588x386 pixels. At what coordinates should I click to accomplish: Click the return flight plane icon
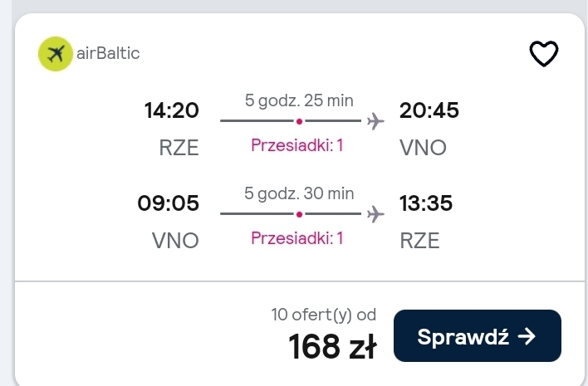tap(375, 214)
